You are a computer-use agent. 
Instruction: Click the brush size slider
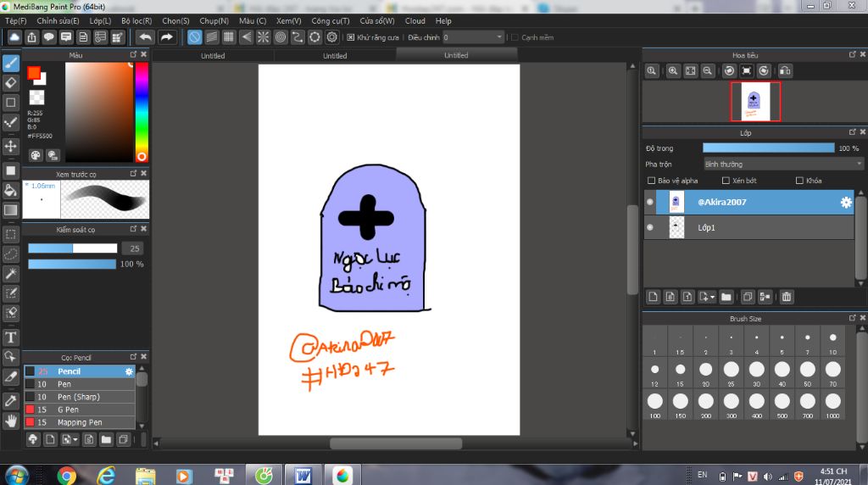click(73, 248)
